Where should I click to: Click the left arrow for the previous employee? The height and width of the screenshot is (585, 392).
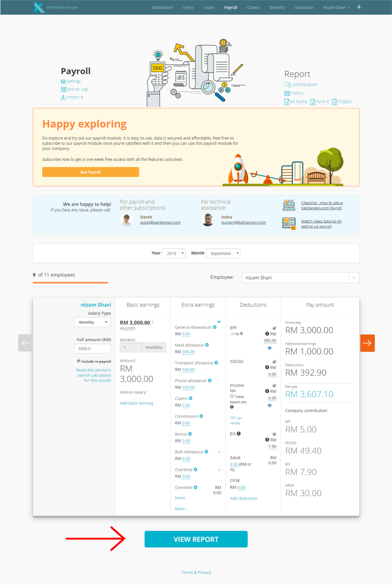[26, 343]
